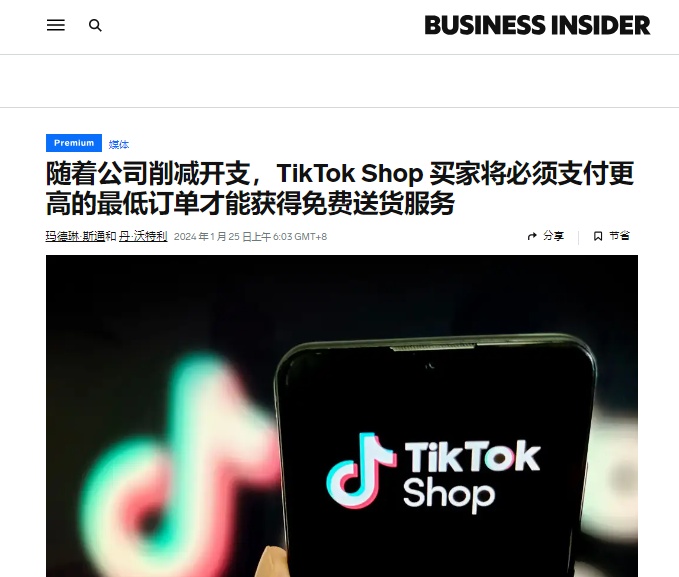
Task: Click the article headline about TikTok Shop
Action: [x=340, y=188]
